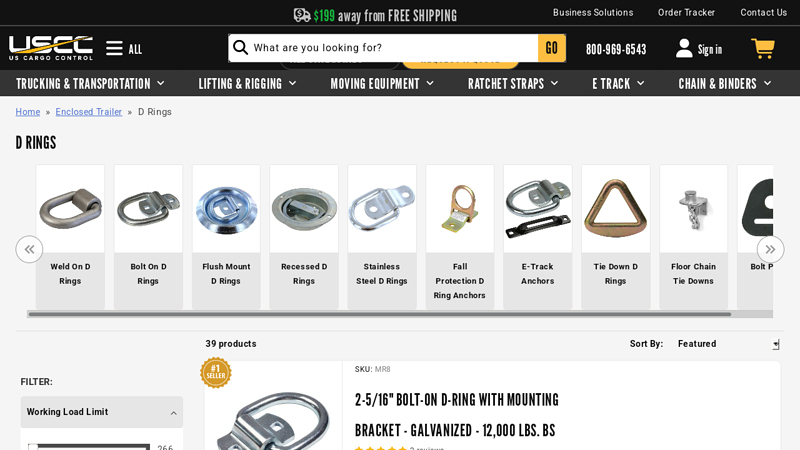Open Chain & Binders menu

tap(724, 84)
